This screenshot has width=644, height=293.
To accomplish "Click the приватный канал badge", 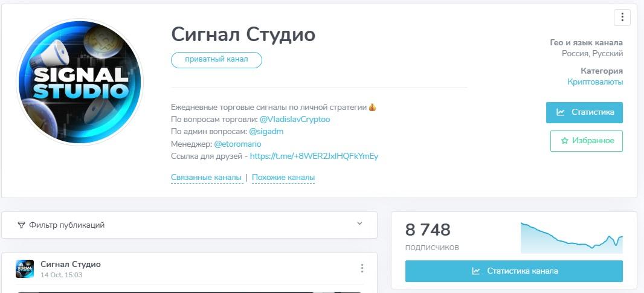I will 216,60.
